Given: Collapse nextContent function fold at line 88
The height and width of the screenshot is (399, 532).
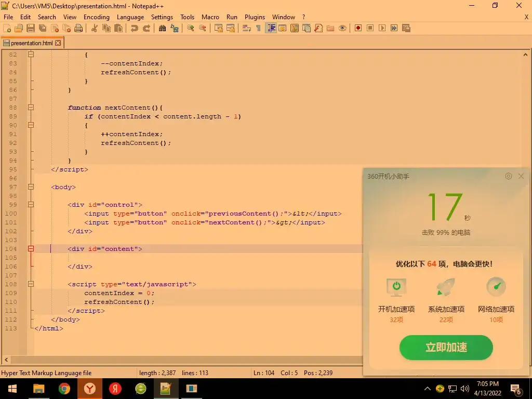Looking at the screenshot, I should [31, 107].
